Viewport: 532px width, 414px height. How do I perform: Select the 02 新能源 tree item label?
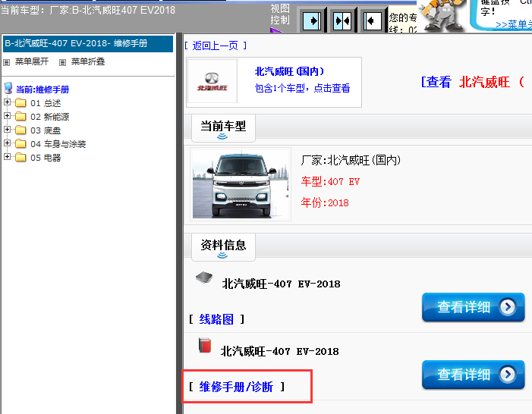pyautogui.click(x=50, y=117)
